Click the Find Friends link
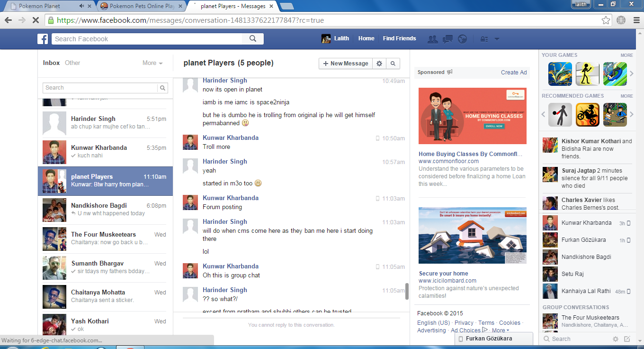Screen dimensions: 644x349 (399, 39)
